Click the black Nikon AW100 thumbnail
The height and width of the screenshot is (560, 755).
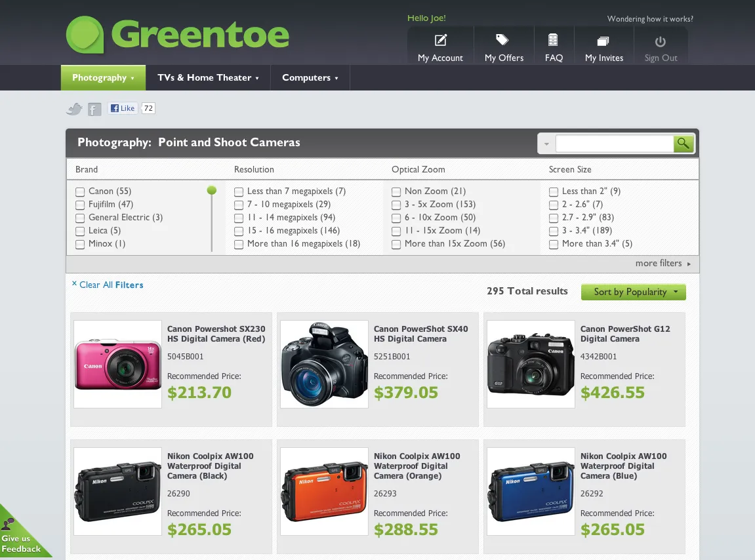(117, 492)
